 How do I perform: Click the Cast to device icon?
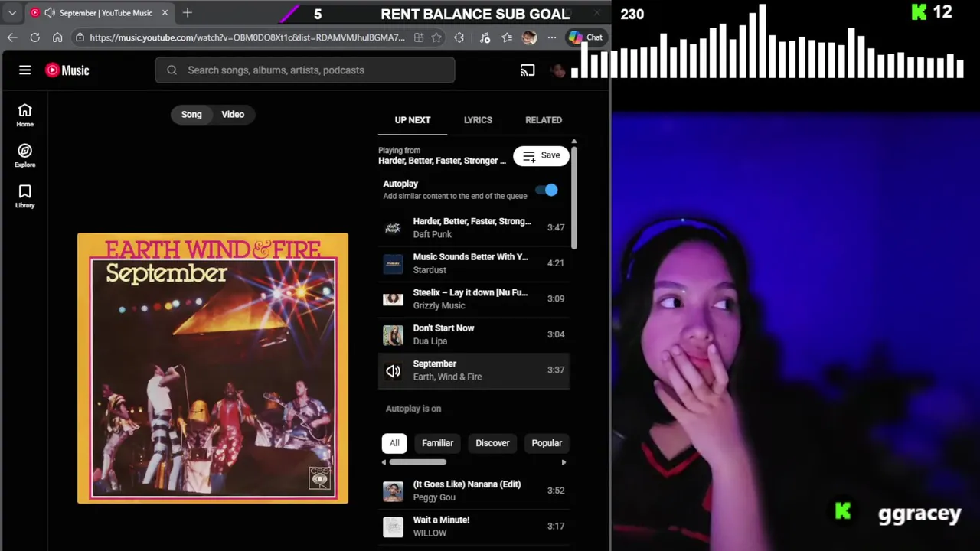coord(528,70)
